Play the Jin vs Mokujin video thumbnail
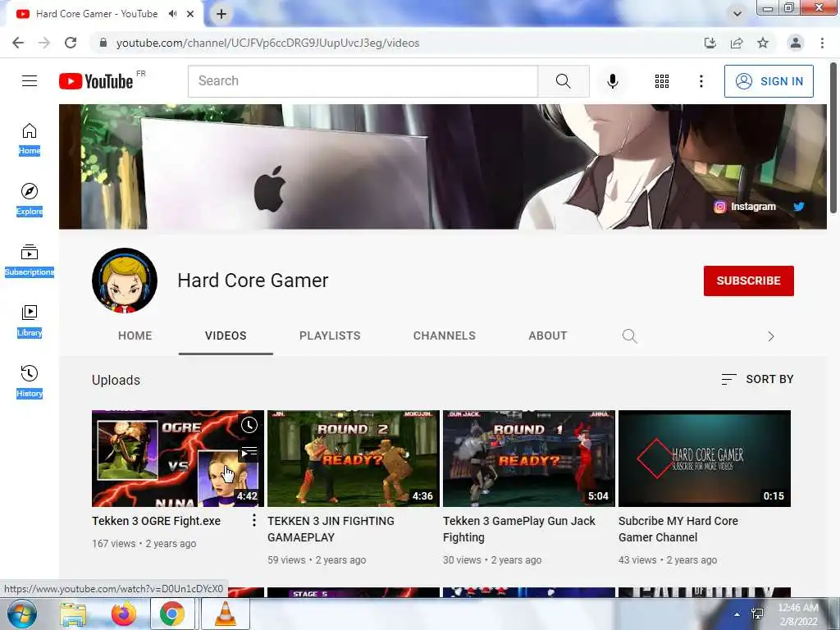 (354, 459)
